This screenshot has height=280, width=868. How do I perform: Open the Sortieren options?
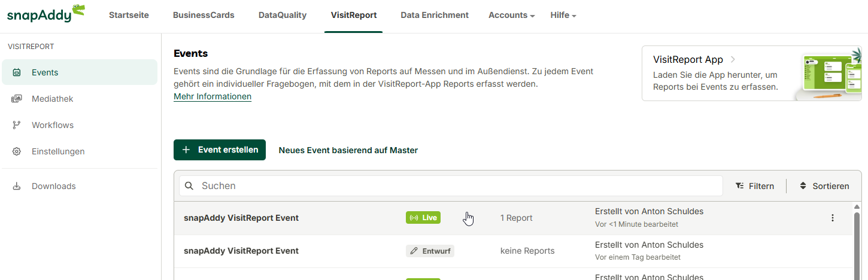[824, 186]
